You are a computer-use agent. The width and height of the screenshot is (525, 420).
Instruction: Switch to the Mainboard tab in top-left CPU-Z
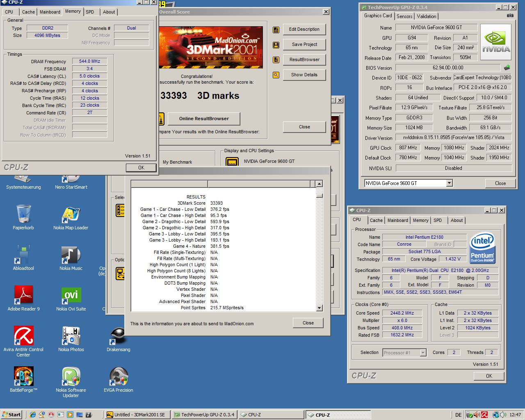click(50, 12)
